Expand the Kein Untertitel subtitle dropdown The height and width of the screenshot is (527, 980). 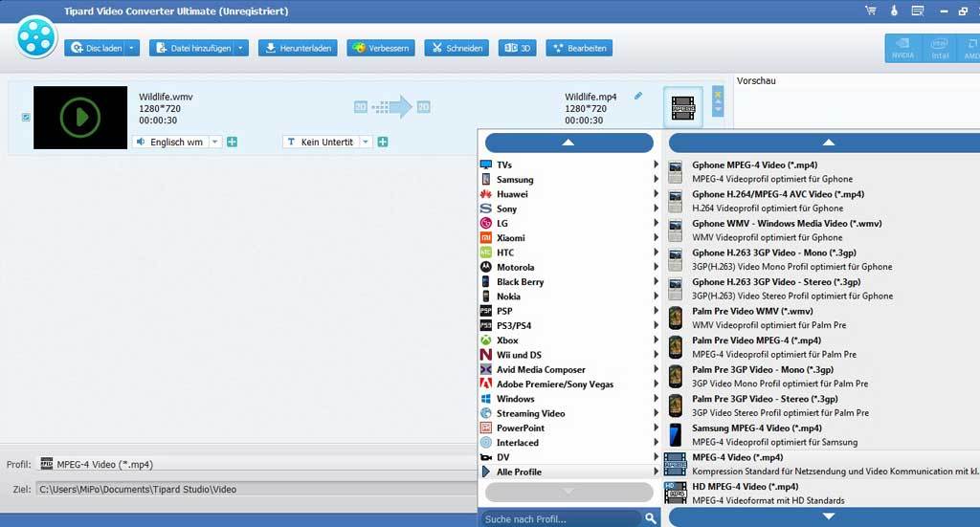point(366,142)
